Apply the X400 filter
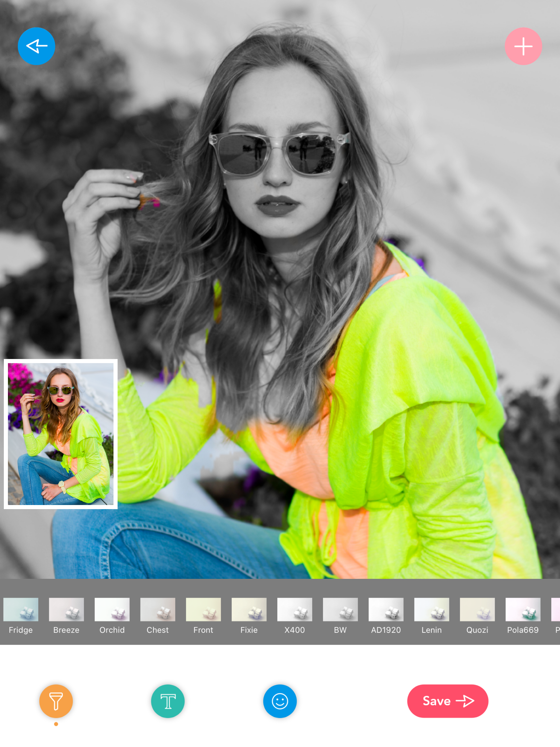560x747 pixels. [294, 609]
